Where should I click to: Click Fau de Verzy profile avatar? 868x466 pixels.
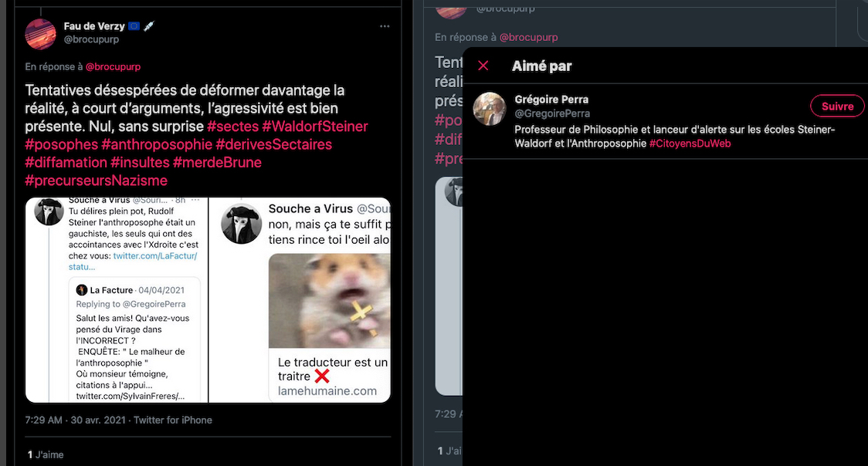(x=40, y=34)
